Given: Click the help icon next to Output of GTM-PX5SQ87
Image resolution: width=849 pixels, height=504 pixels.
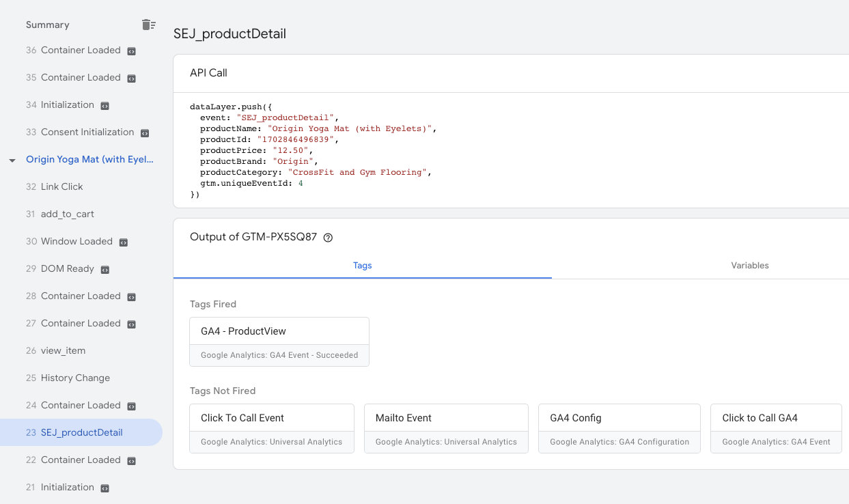Looking at the screenshot, I should coord(328,237).
